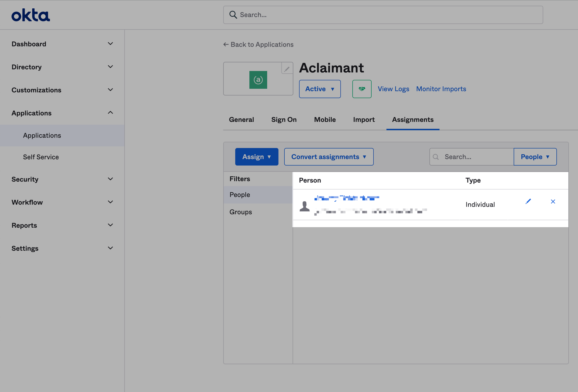
Task: Open the Convert assignments dropdown
Action: click(x=329, y=157)
